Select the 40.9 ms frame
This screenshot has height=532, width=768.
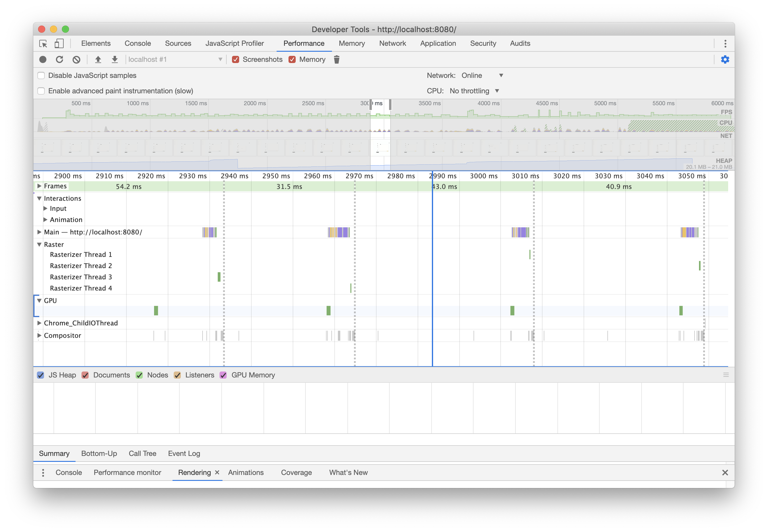click(x=619, y=186)
